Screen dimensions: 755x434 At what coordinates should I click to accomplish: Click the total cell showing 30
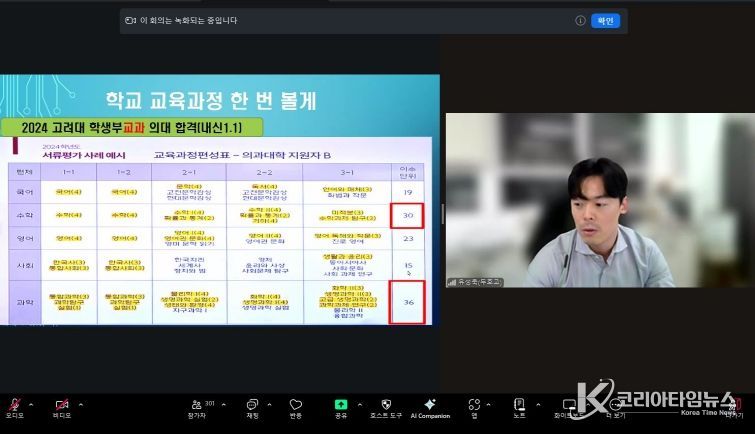tap(408, 215)
